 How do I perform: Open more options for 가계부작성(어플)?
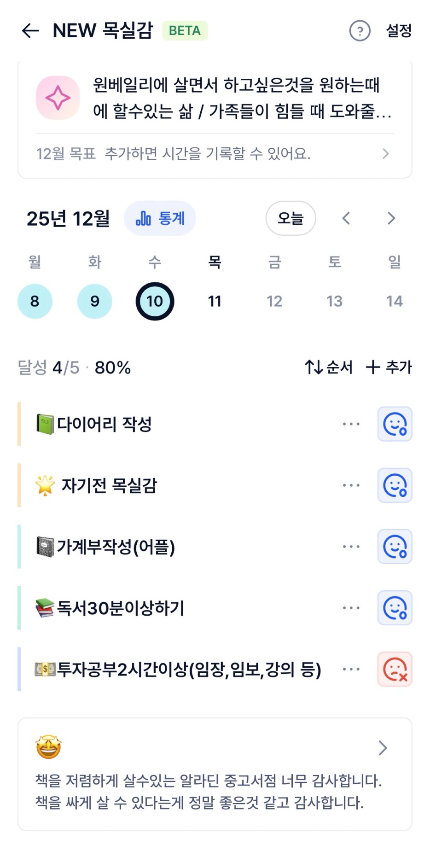click(351, 547)
